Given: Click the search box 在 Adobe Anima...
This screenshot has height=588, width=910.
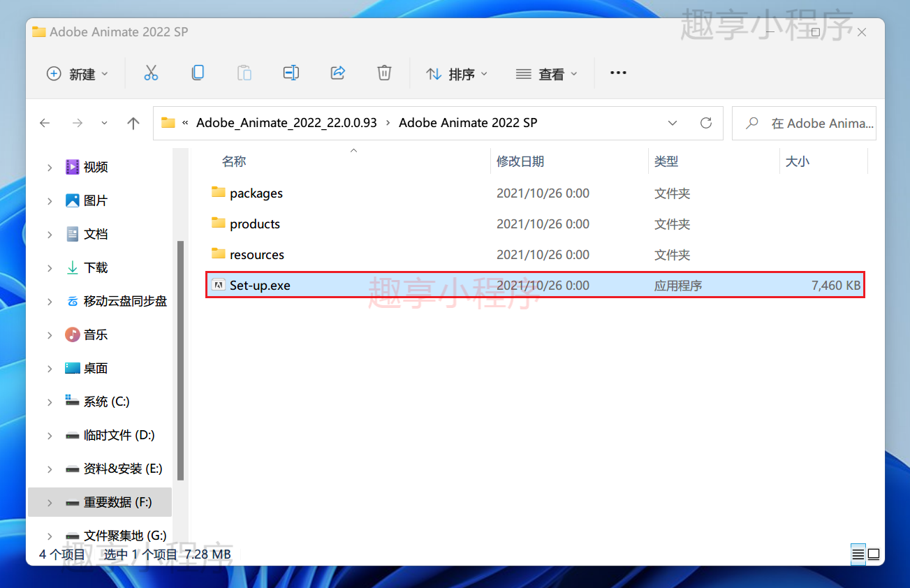Looking at the screenshot, I should (804, 123).
